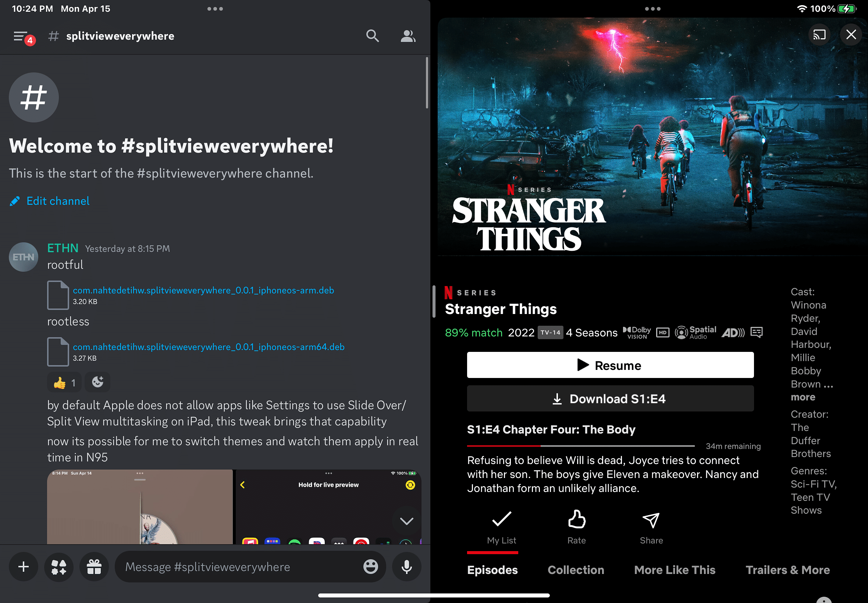Screen dimensions: 868x603
Task: Open the Discord apps launcher button
Action: point(58,567)
